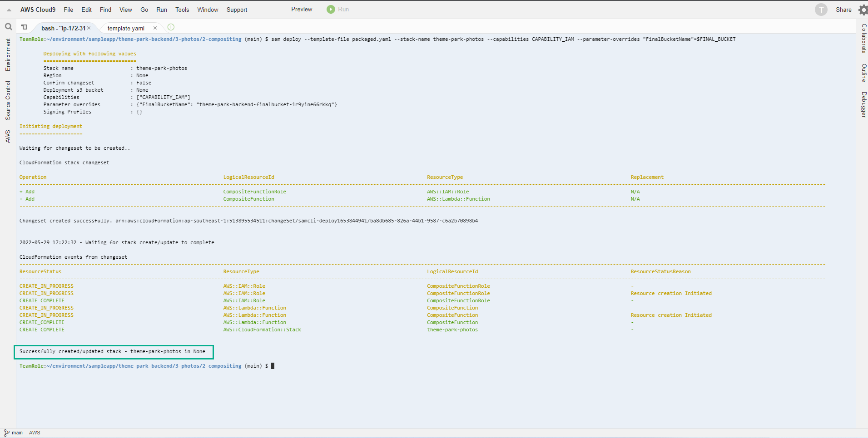
Task: Open the Environment side panel
Action: pyautogui.click(x=8, y=54)
